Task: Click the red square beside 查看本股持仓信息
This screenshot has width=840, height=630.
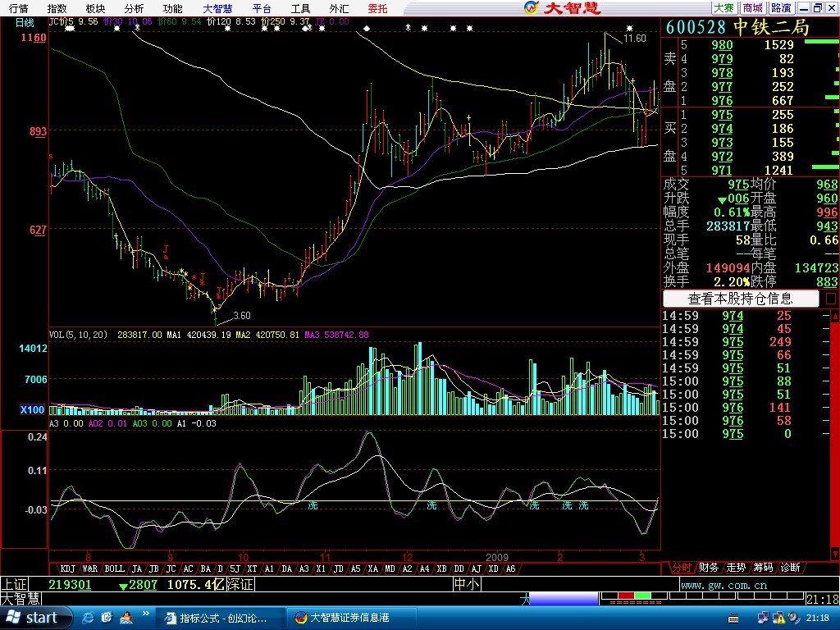Action: (830, 299)
